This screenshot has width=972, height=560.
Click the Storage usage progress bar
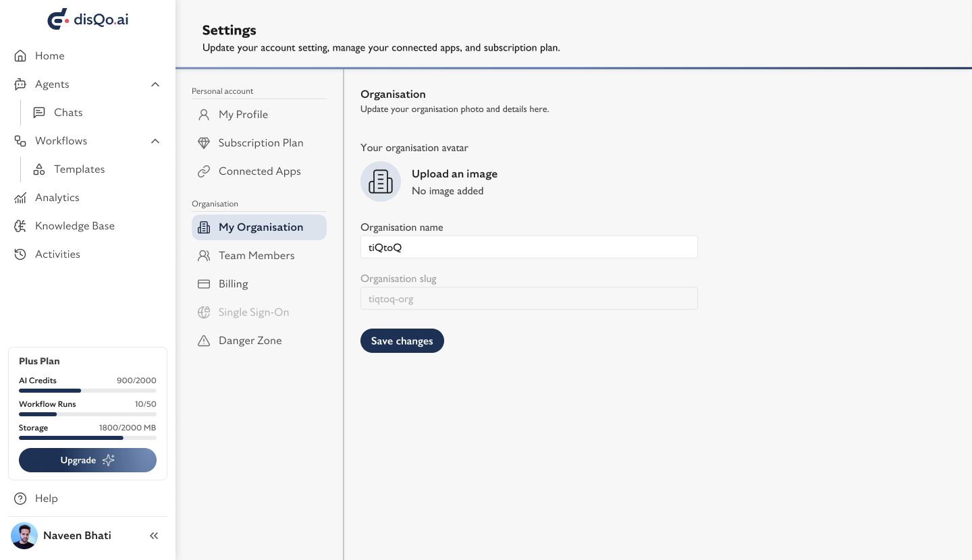(88, 438)
